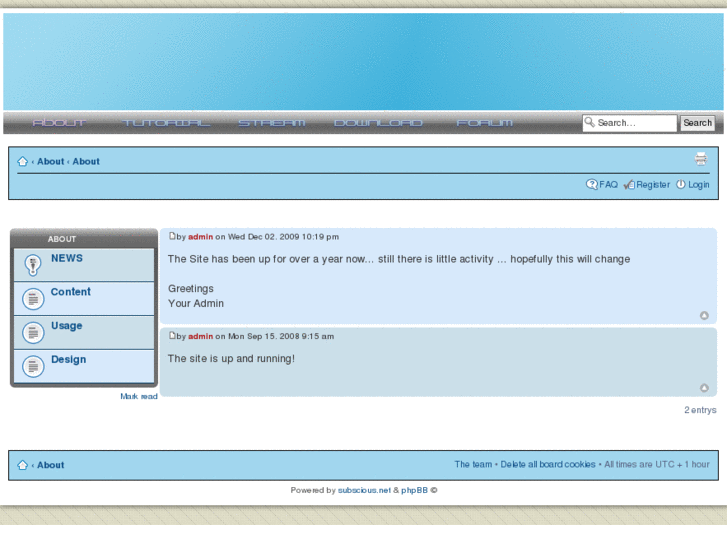Click the 'Mon Sep 15, 2008 9:15 am' date
Screen dimensions: 727x545
281,336
